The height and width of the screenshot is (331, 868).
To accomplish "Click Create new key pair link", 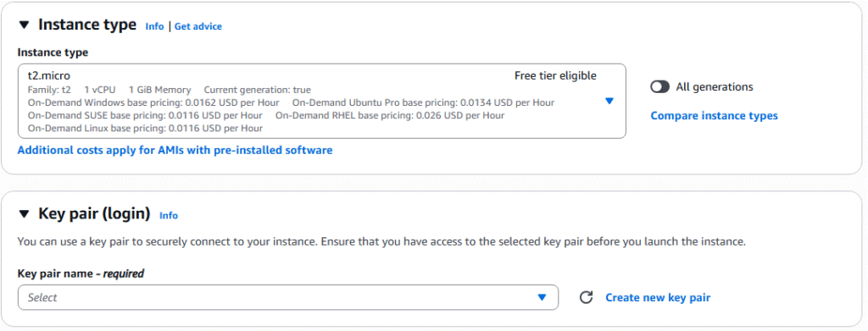I will (x=658, y=297).
